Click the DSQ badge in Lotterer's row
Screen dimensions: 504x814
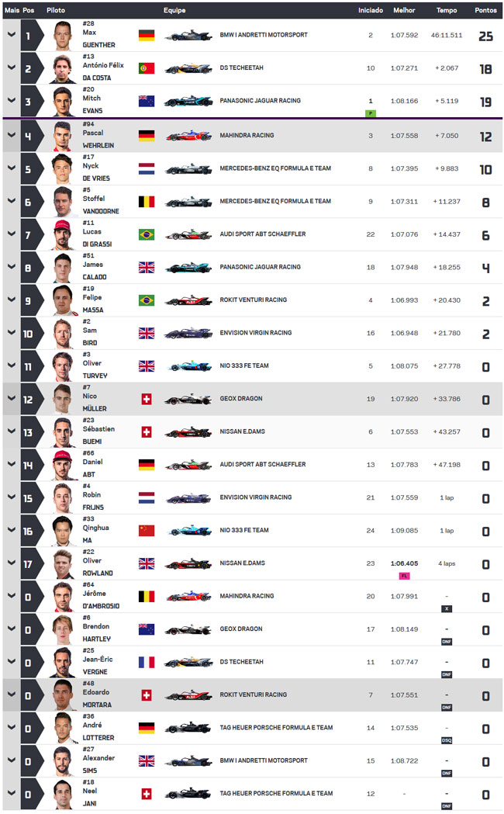[x=447, y=740]
